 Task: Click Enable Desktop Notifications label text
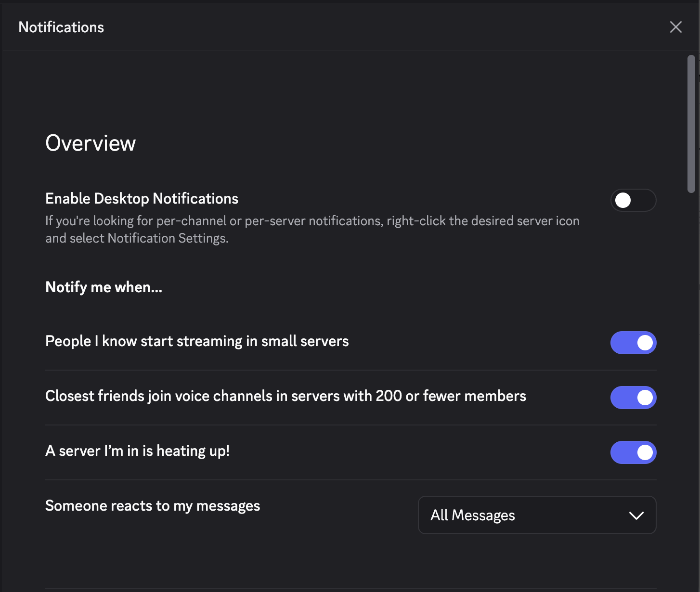point(142,198)
